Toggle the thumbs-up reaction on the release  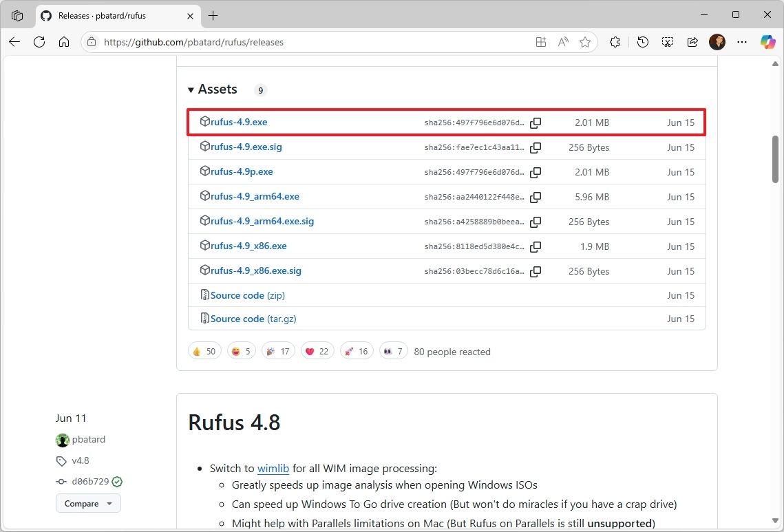coord(204,350)
